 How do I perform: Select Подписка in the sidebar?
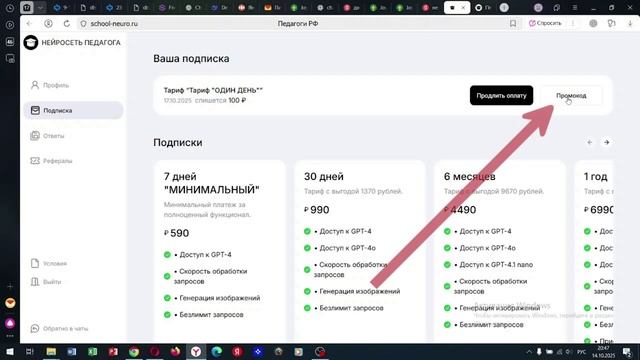73,111
